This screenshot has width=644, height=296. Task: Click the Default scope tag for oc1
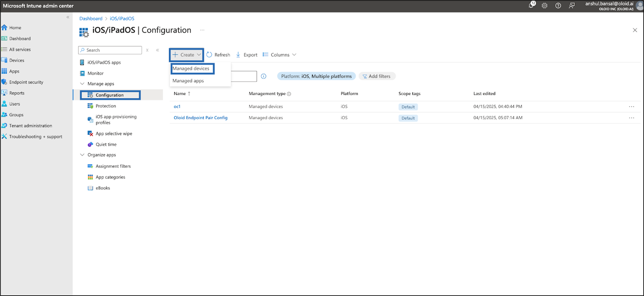408,107
